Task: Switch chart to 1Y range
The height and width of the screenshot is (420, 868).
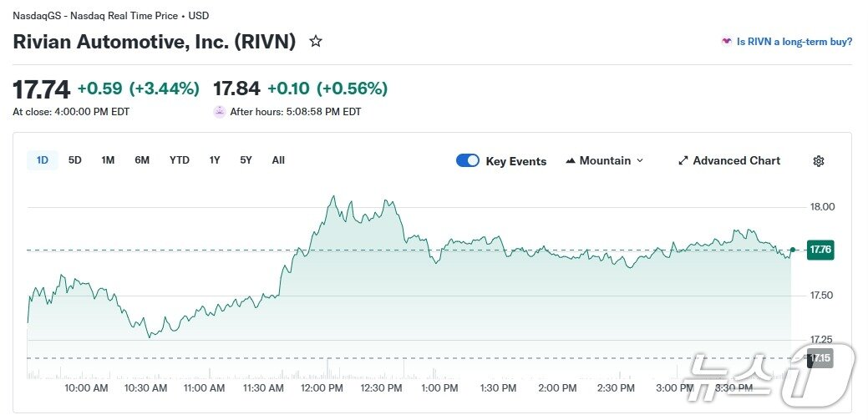Action: click(x=215, y=160)
